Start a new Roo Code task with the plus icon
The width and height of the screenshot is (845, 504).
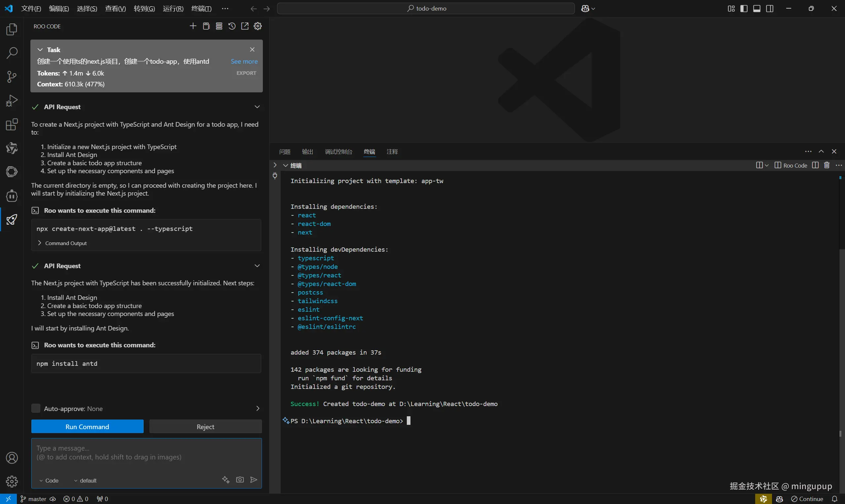[193, 26]
